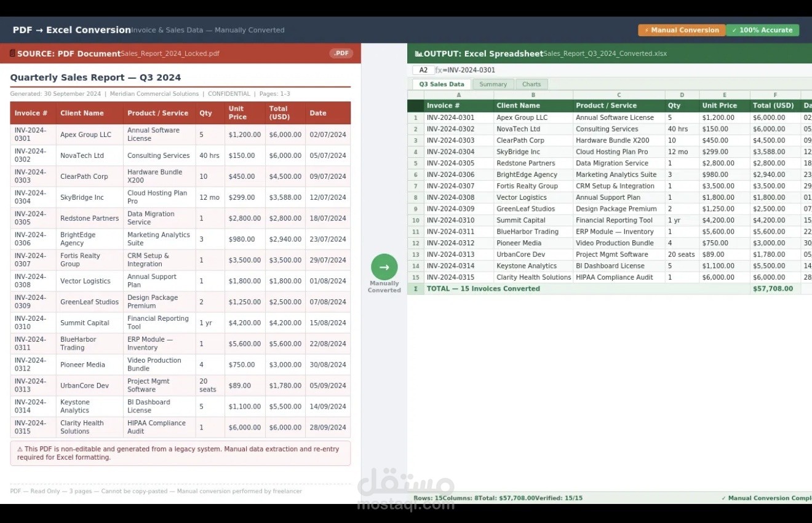Select column D header in spreadsheet
Screen dimensions: 812x523
(682, 95)
